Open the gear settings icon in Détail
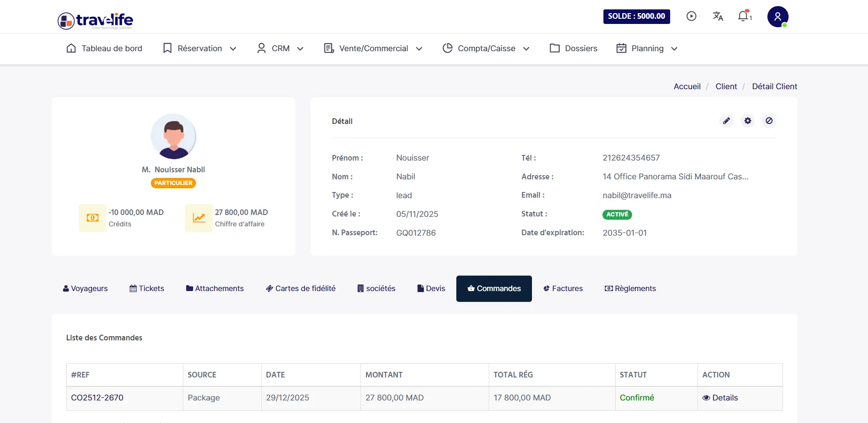Image resolution: width=868 pixels, height=423 pixels. 748,121
